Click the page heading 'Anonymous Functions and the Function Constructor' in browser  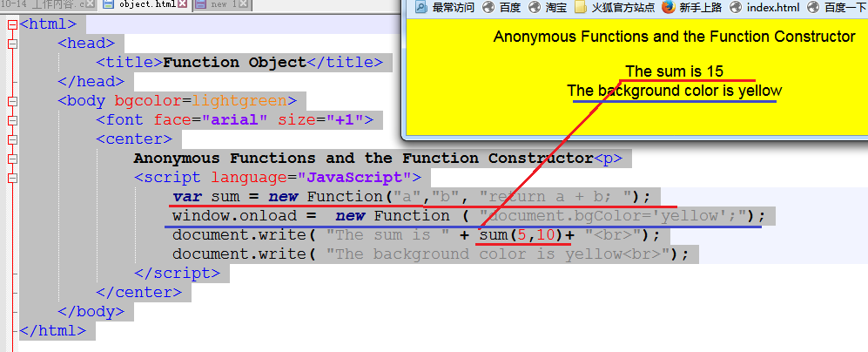674,37
